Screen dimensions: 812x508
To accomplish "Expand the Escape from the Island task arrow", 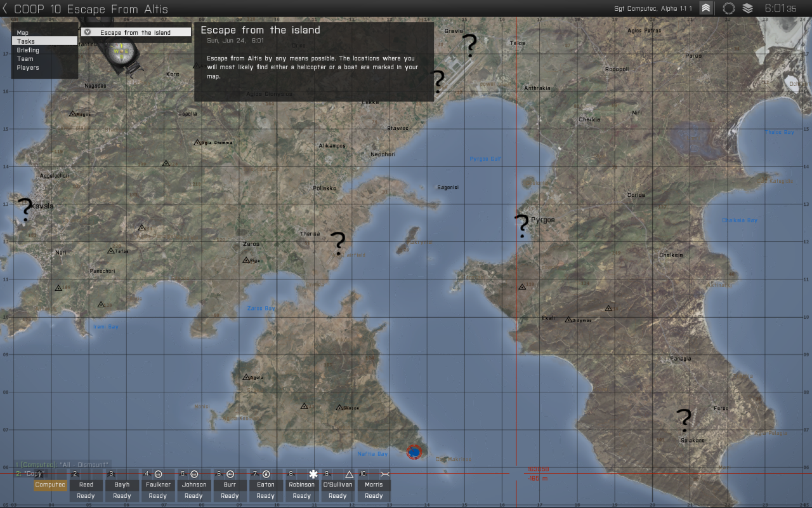I will pos(88,32).
